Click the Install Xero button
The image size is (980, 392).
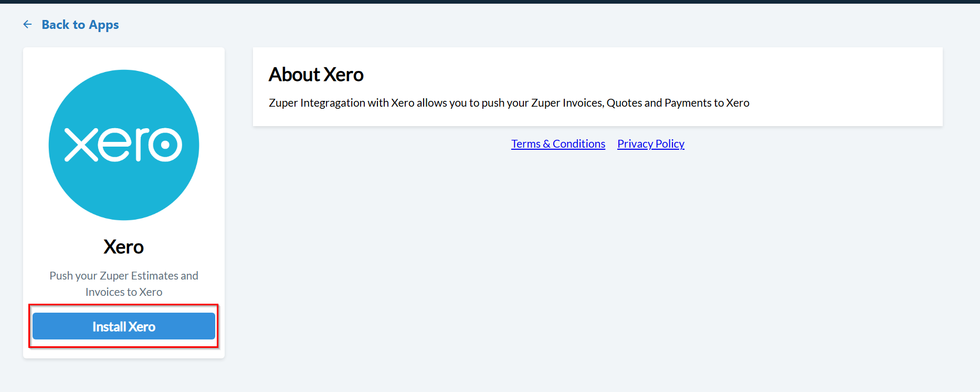(x=124, y=326)
